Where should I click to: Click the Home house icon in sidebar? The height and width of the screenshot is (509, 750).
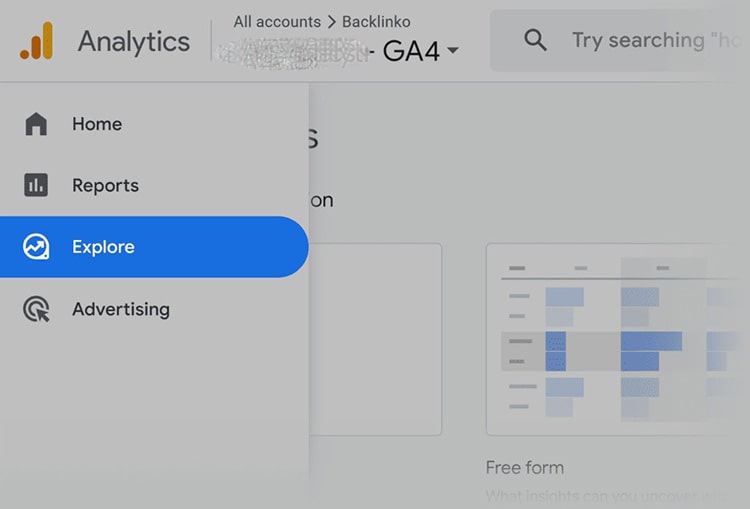(36, 124)
